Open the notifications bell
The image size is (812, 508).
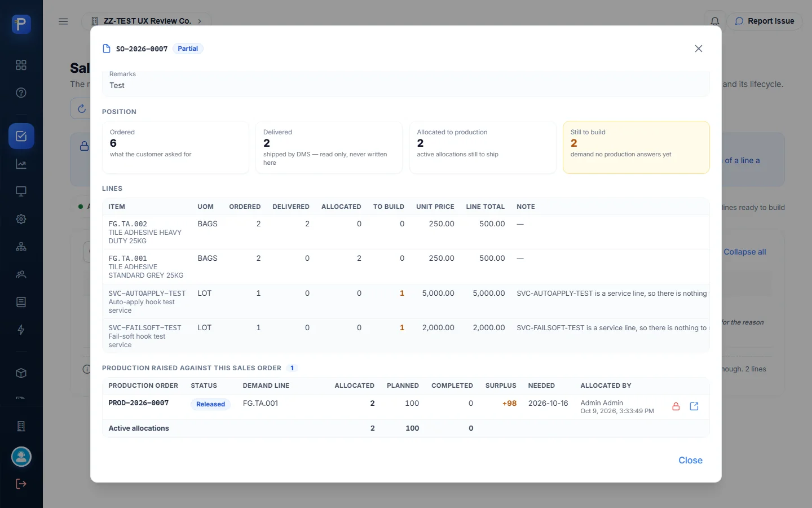pyautogui.click(x=714, y=21)
